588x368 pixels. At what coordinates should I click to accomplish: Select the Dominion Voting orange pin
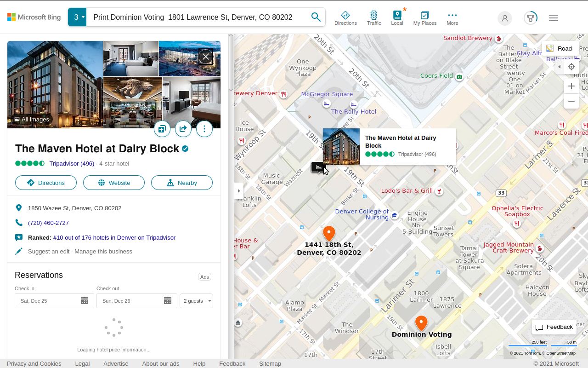[x=421, y=323]
